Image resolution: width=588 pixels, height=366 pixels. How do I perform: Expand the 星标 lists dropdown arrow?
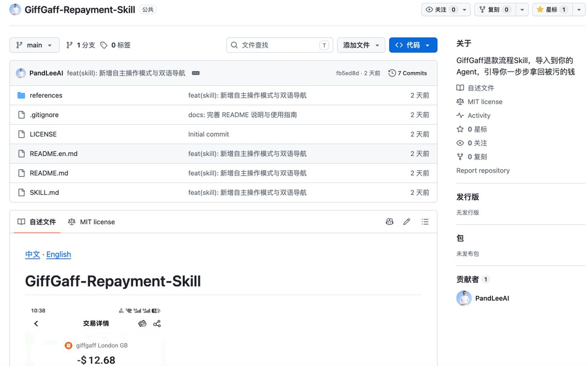pyautogui.click(x=578, y=9)
